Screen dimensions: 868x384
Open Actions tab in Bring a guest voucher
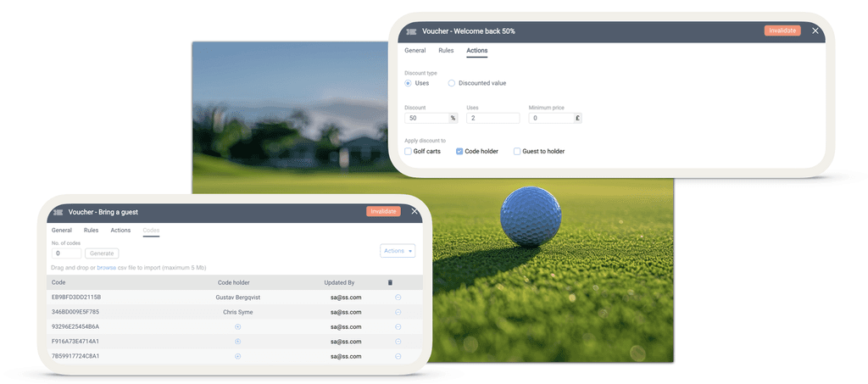120,231
